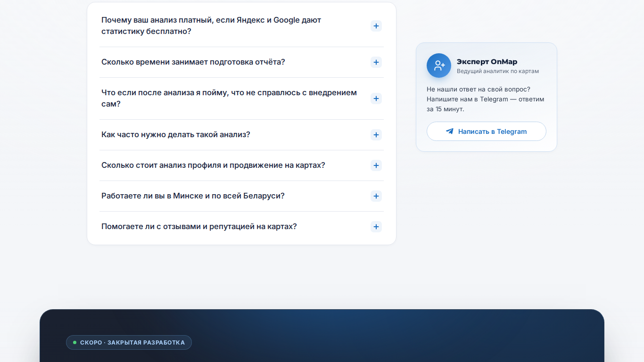The height and width of the screenshot is (362, 644).
Task: Click 'СКОРО · ЗАКРЫТАЯ РАЗРАБОТКА' badge
Action: coord(129,343)
